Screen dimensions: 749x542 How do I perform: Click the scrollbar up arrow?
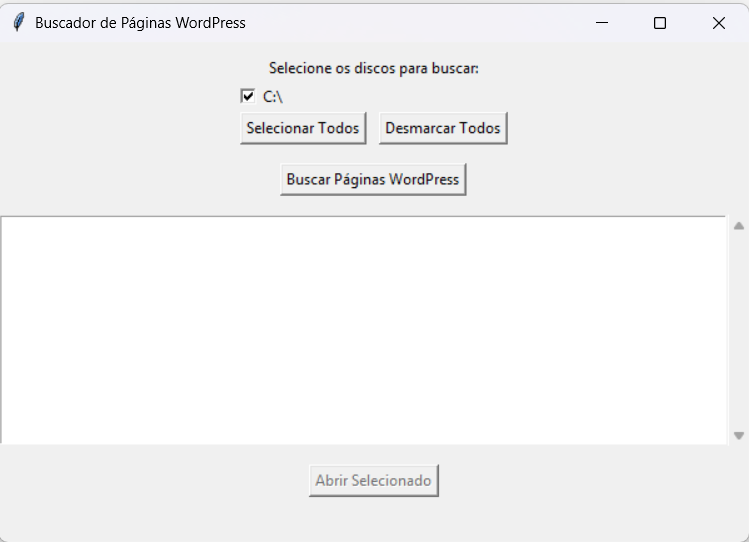738,226
